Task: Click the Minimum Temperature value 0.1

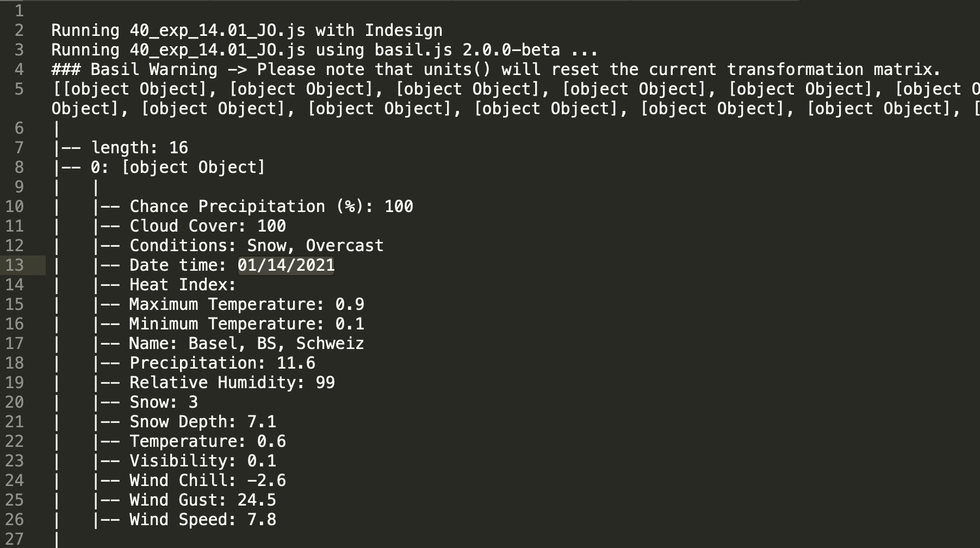Action: pos(350,324)
